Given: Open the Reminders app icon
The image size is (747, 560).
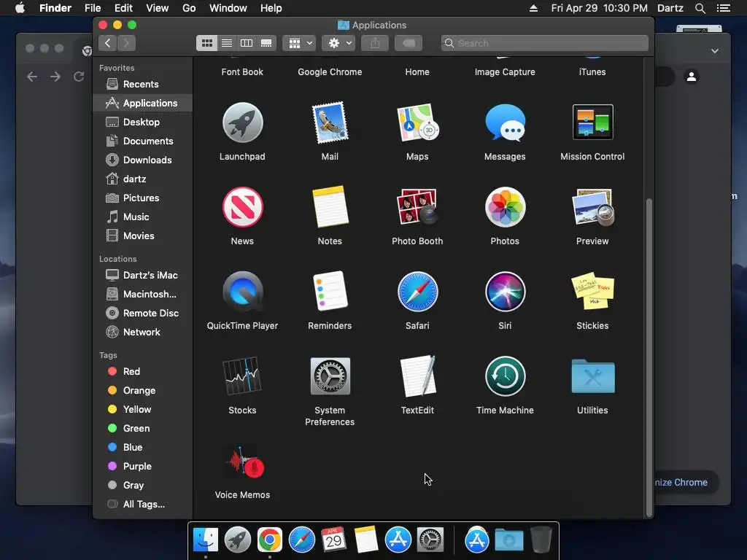Looking at the screenshot, I should point(330,292).
